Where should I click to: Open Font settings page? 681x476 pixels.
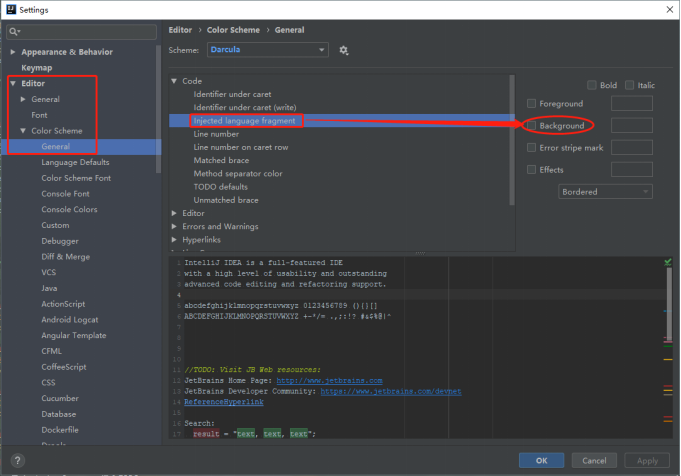[39, 115]
